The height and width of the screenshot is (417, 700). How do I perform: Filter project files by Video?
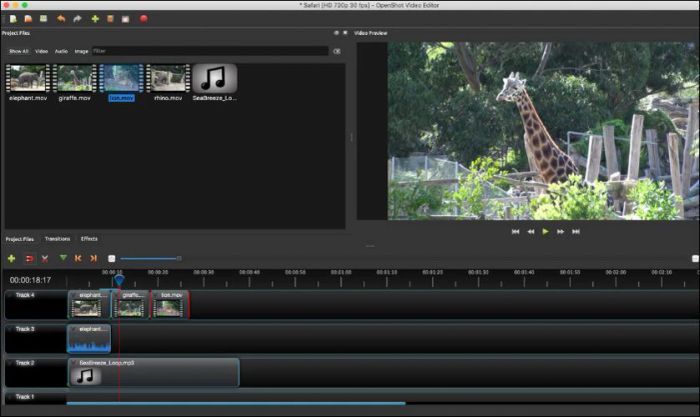pos(42,51)
